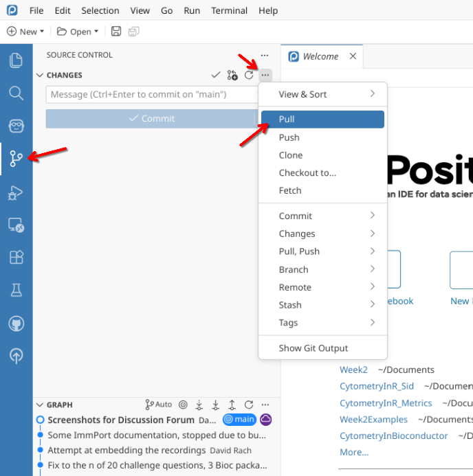The image size is (473, 476).
Task: Open the GitHub icon in activity bar
Action: coord(16,323)
